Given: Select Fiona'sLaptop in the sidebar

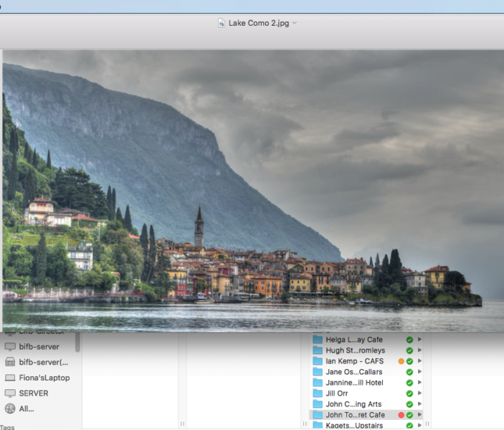Looking at the screenshot, I should click(x=44, y=378).
